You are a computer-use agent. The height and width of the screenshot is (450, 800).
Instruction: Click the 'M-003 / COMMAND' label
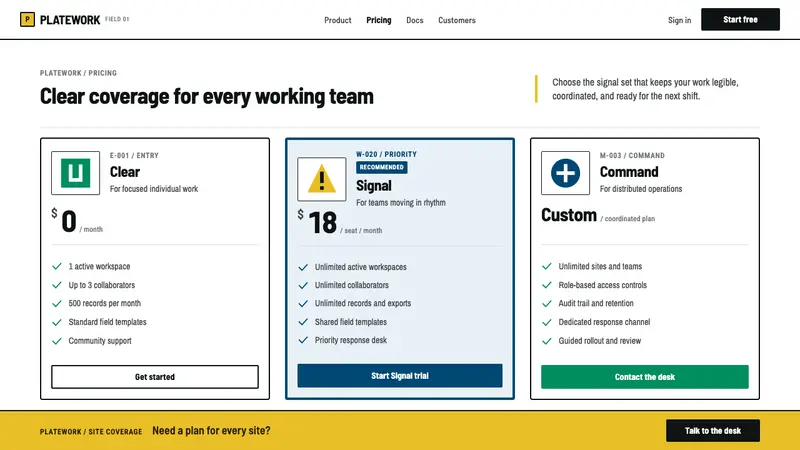point(632,156)
